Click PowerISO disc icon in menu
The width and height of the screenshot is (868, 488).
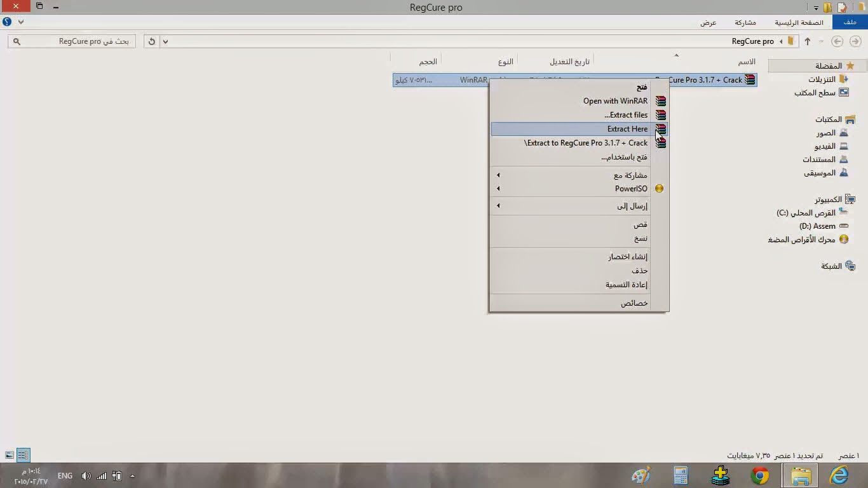659,189
